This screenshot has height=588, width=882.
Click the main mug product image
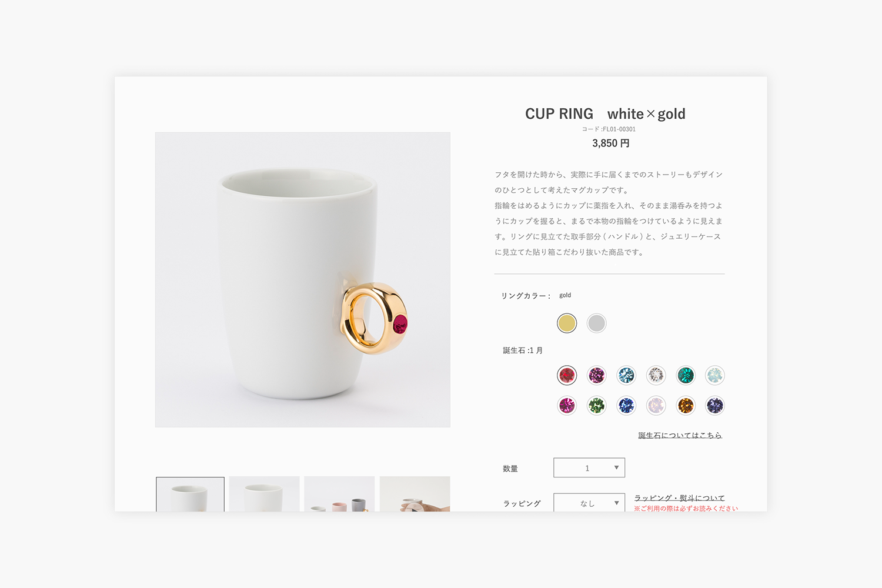coord(303,279)
